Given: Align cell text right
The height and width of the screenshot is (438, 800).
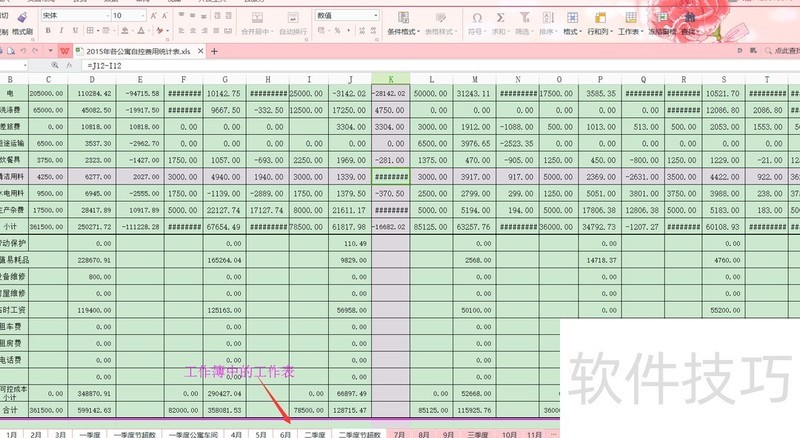Looking at the screenshot, I should [204, 31].
